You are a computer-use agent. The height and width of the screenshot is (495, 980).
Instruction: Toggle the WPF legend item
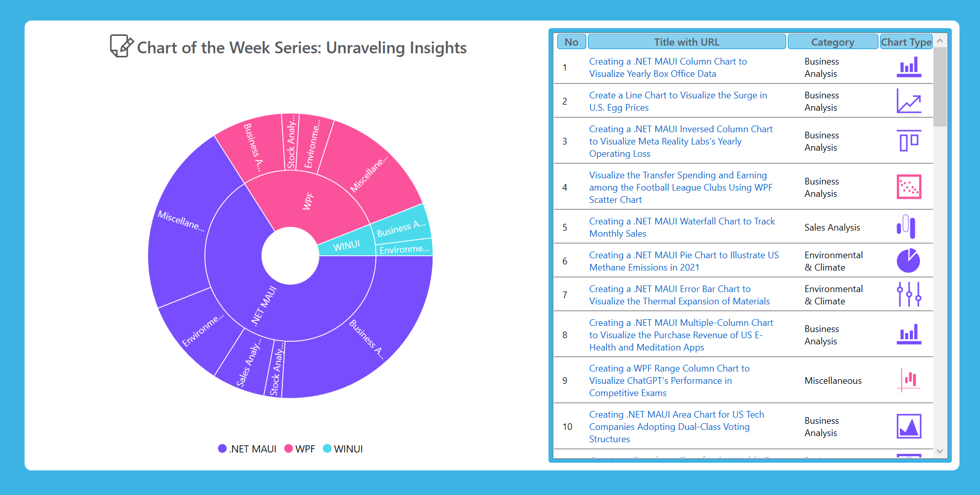point(300,448)
